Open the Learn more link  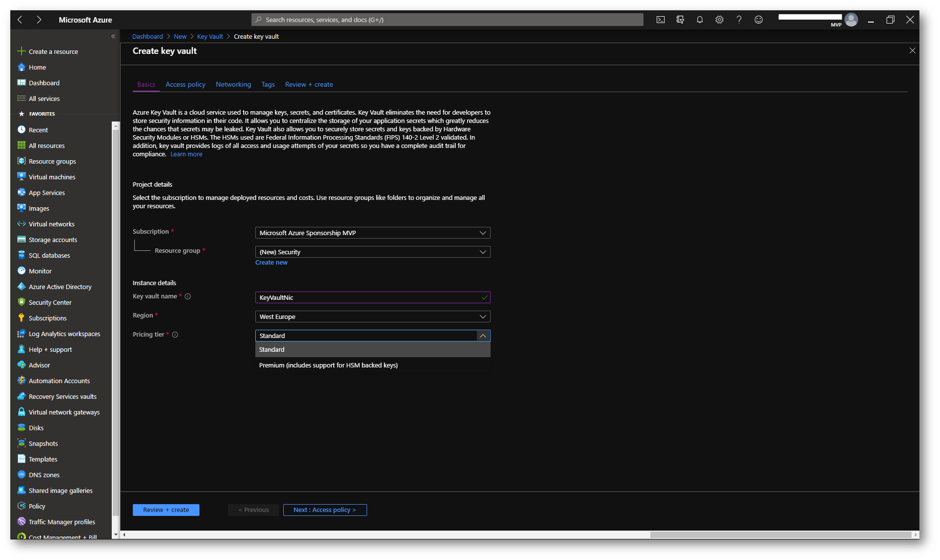tap(186, 154)
